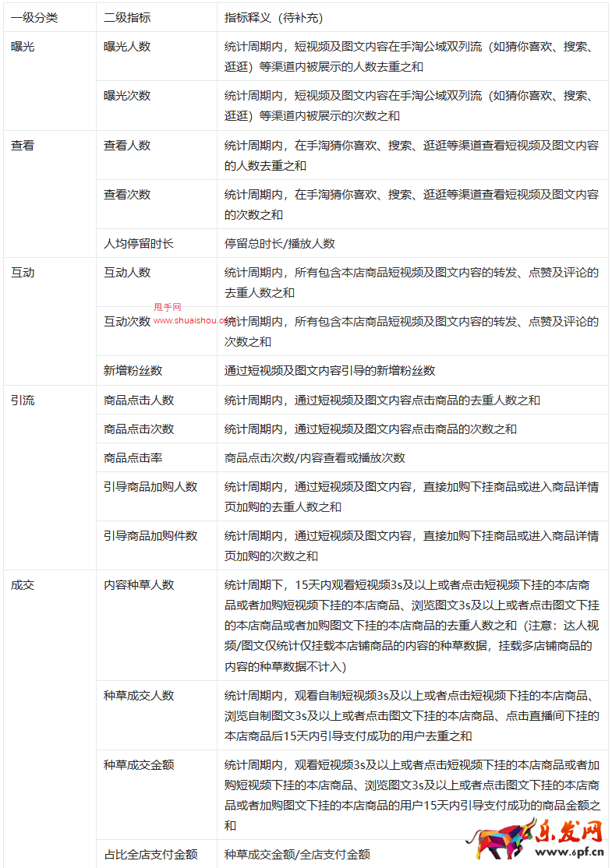Select the 种草成交金额 cell
The image size is (612, 868).
[157, 795]
